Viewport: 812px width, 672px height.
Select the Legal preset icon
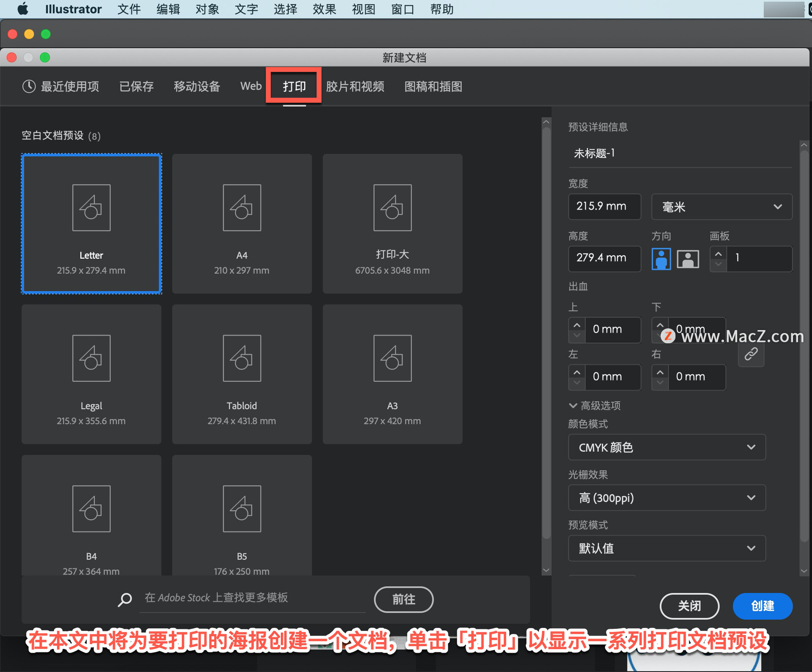[x=91, y=358]
